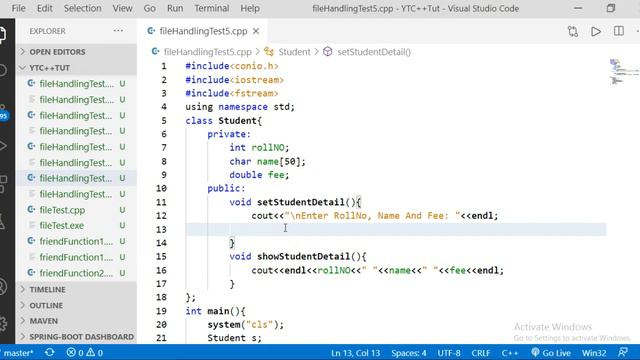Open the Edit menu
This screenshot has width=640, height=360.
[x=44, y=8]
